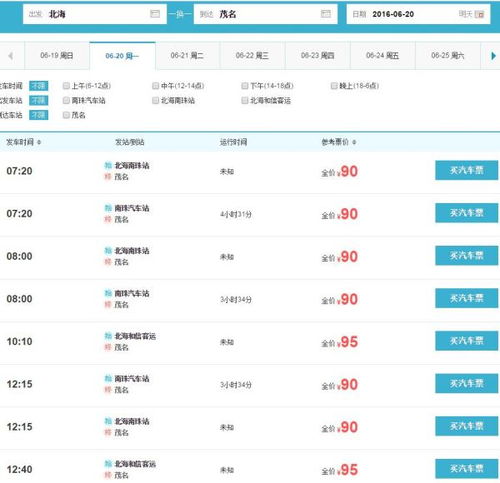Click 始 icon in 12:40 北海和信客运 row
This screenshot has height=483, width=500.
pos(108,464)
